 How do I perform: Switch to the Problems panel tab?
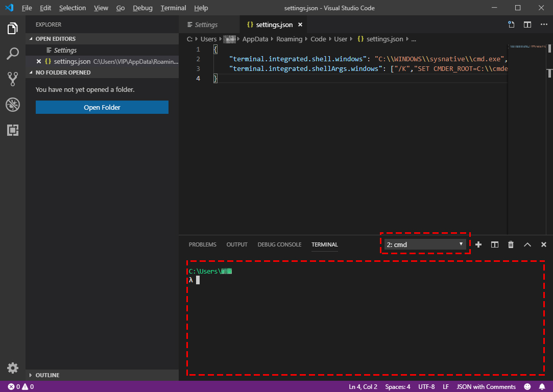click(x=202, y=244)
